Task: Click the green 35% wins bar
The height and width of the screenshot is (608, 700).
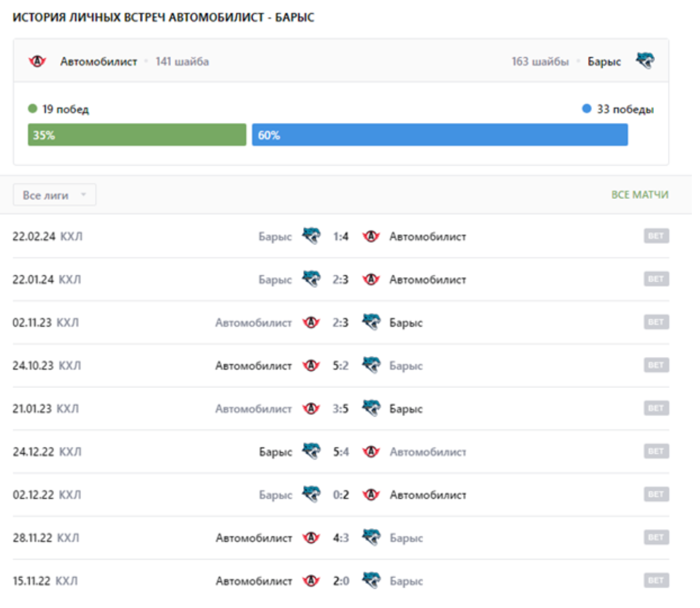Action: (x=137, y=135)
